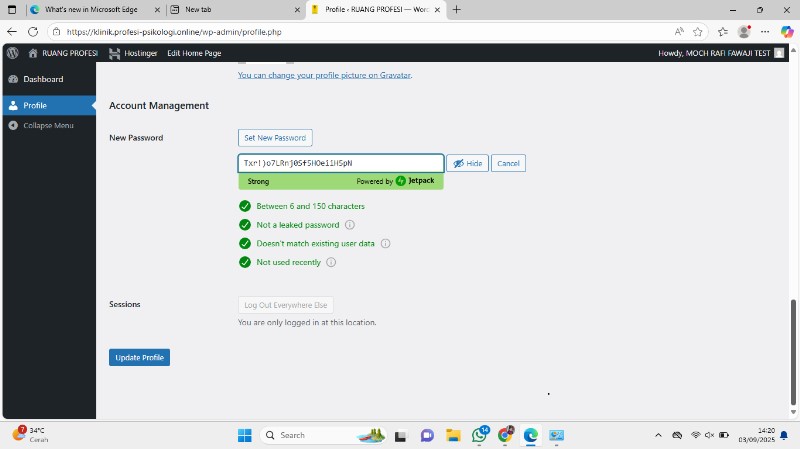Show hidden icons in the system tray

coord(658,435)
